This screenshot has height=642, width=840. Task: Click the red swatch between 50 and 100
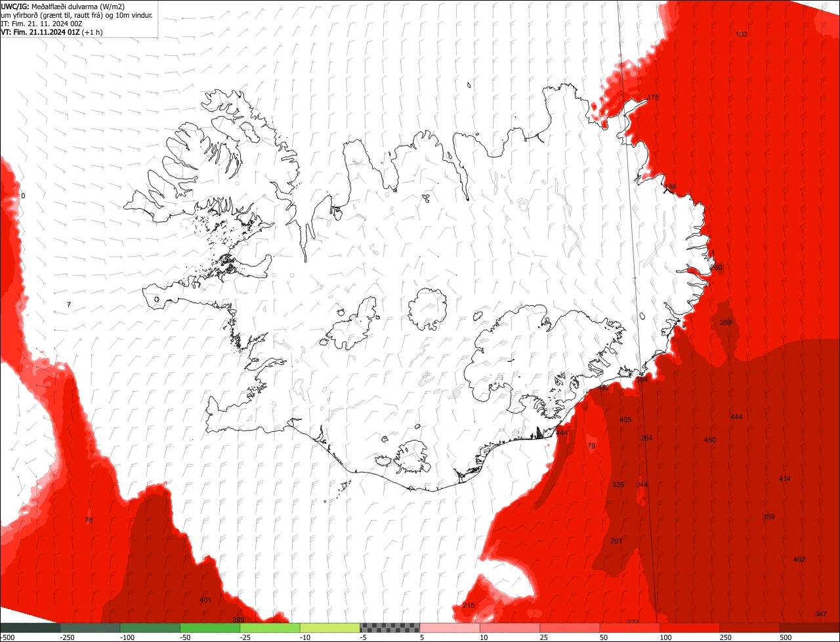(630, 628)
